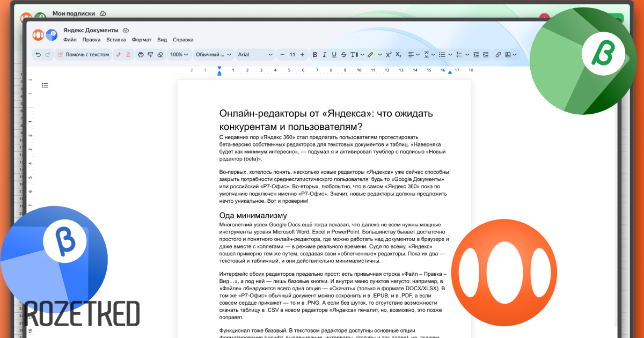Click the insert image icon

508,54
